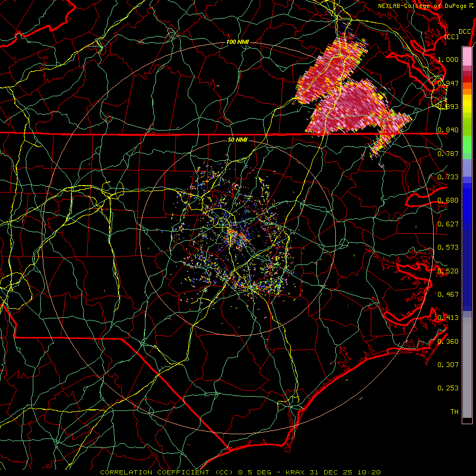This screenshot has height=476, width=476.
Task: Click the bright green segment of color bar
Action: (467, 144)
